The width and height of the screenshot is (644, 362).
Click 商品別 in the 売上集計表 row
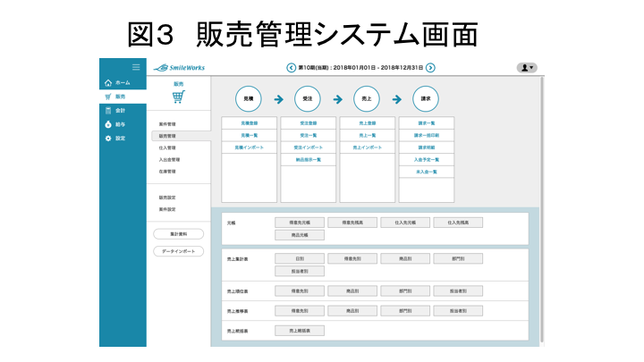pyautogui.click(x=405, y=258)
